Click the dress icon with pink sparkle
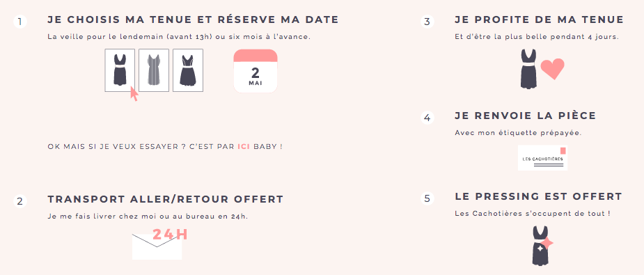 (x=540, y=246)
